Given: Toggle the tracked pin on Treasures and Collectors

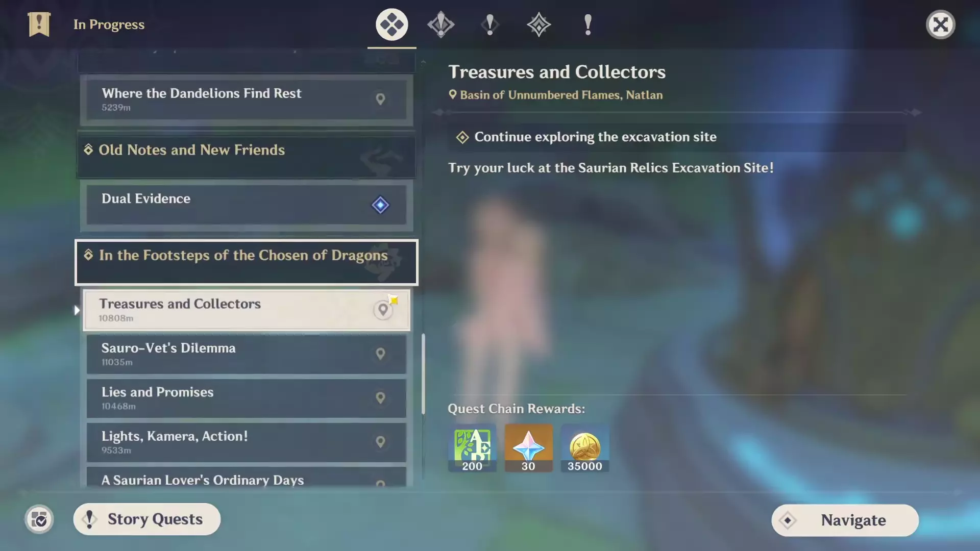Looking at the screenshot, I should coord(383,310).
